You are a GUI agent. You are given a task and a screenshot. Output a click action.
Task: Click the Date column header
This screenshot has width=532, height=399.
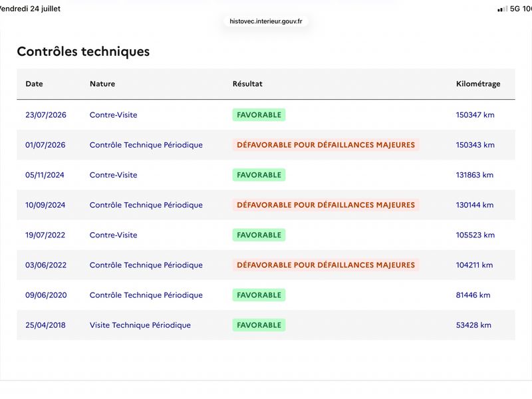coord(34,84)
